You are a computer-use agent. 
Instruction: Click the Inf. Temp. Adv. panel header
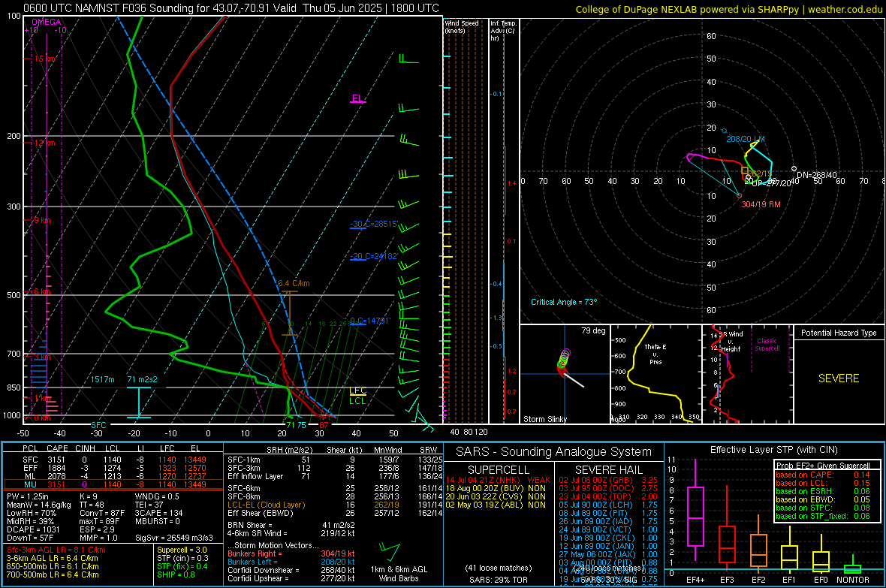tap(503, 31)
